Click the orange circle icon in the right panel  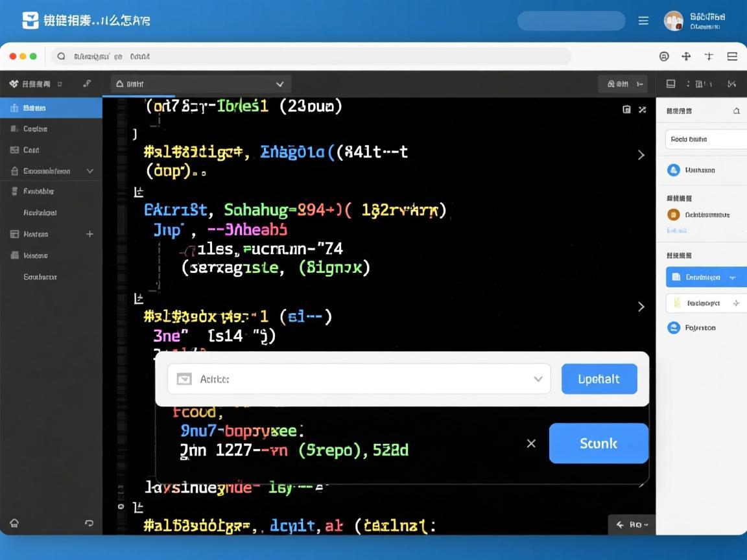(x=673, y=215)
